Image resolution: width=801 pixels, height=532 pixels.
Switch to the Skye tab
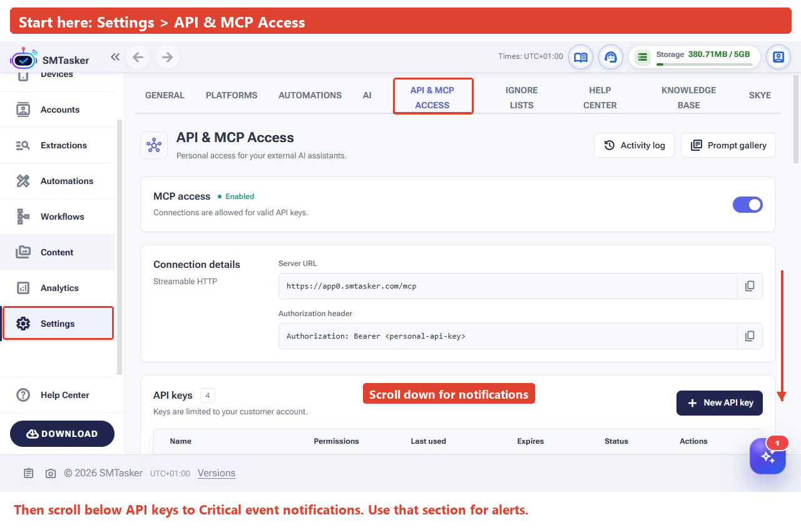pyautogui.click(x=760, y=95)
